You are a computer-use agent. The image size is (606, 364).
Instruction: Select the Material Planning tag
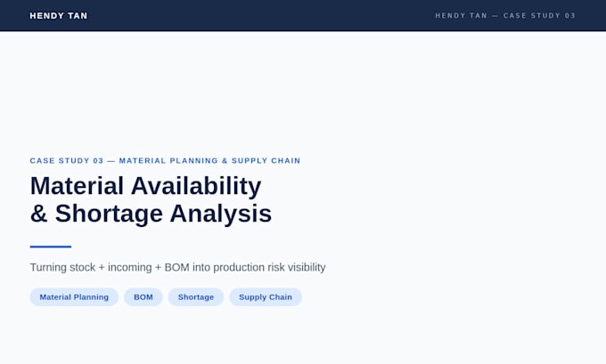pos(74,297)
